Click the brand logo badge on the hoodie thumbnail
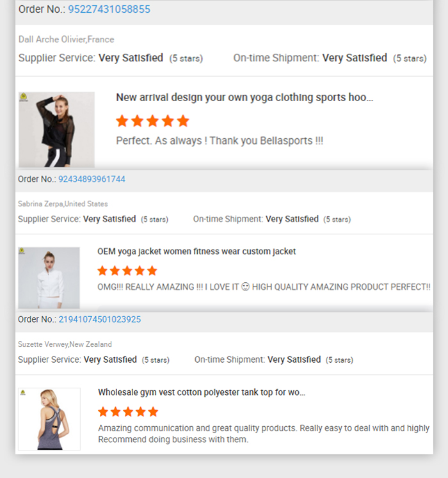This screenshot has width=448, height=478. coord(24,97)
